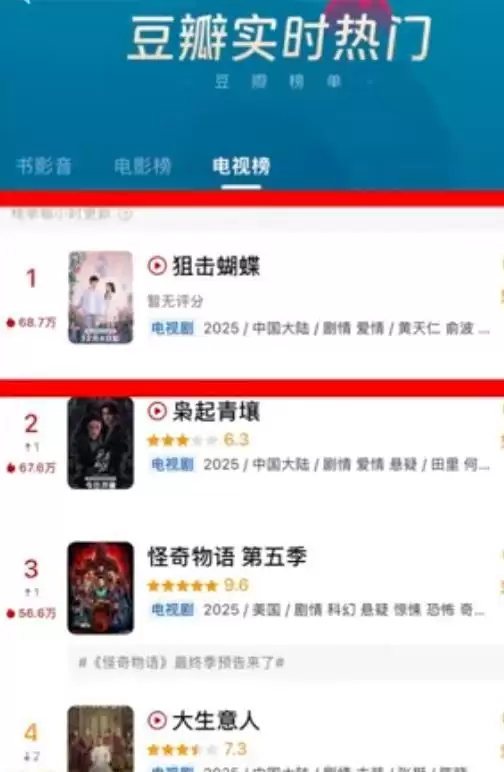504x772 pixels.
Task: Open the 怪奇物语 第五季 poster thumbnail
Action: point(100,588)
